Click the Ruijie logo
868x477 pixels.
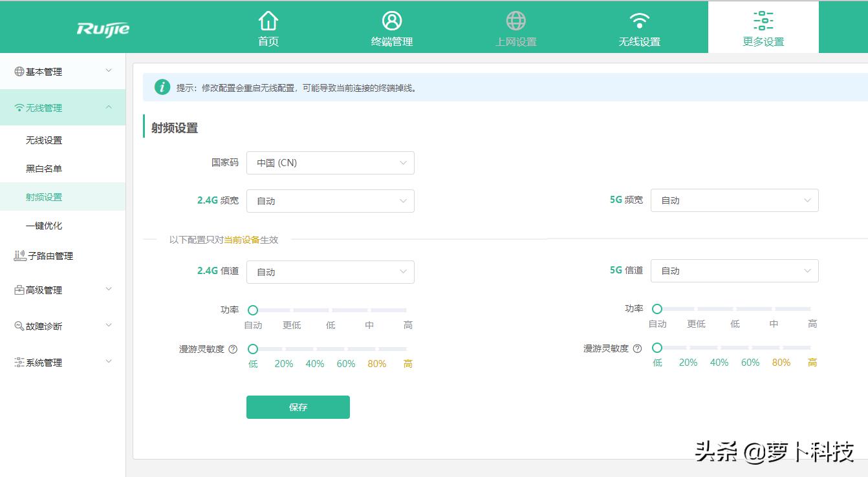click(103, 27)
